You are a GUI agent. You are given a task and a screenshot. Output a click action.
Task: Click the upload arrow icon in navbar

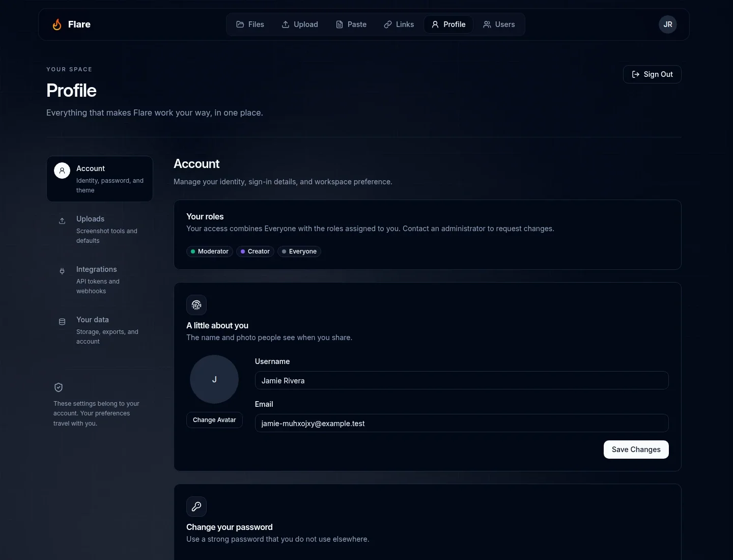coord(286,24)
